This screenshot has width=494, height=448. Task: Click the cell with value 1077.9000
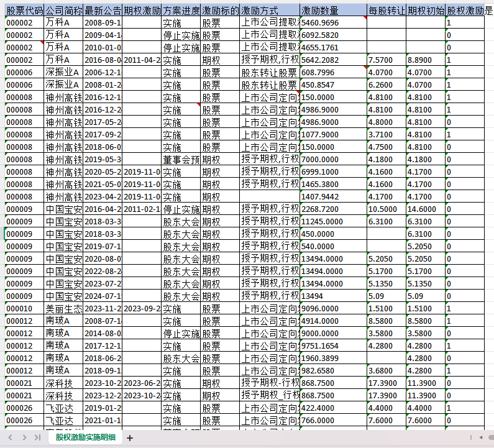(333, 135)
